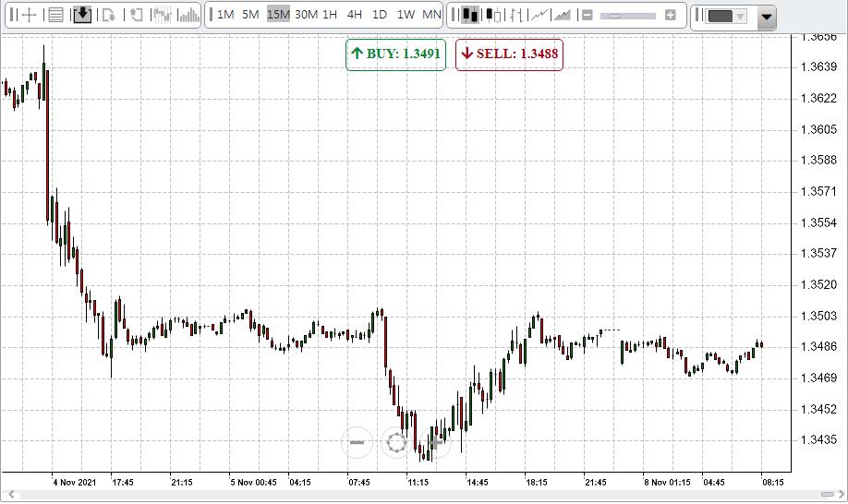Select line chart type

[x=539, y=15]
